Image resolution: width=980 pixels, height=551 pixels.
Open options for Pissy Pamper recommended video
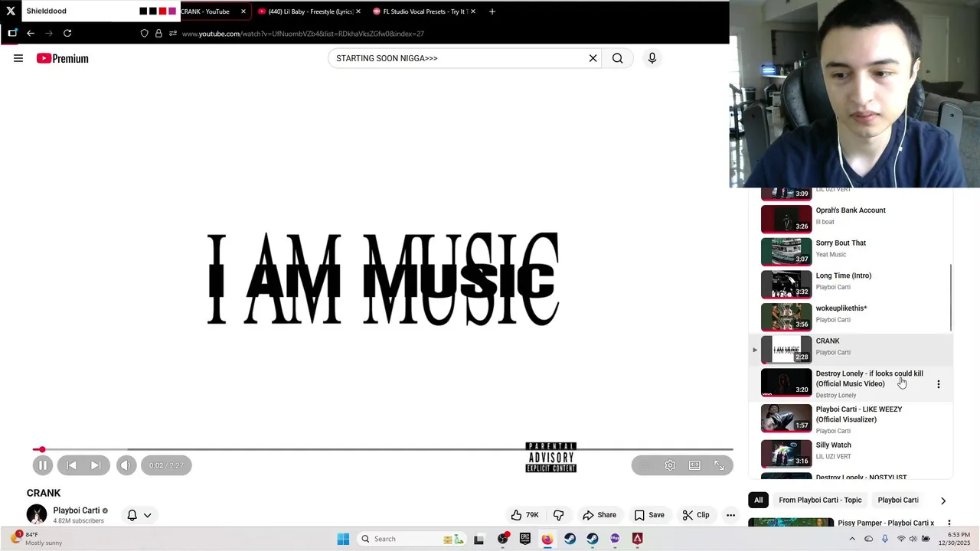tap(949, 523)
